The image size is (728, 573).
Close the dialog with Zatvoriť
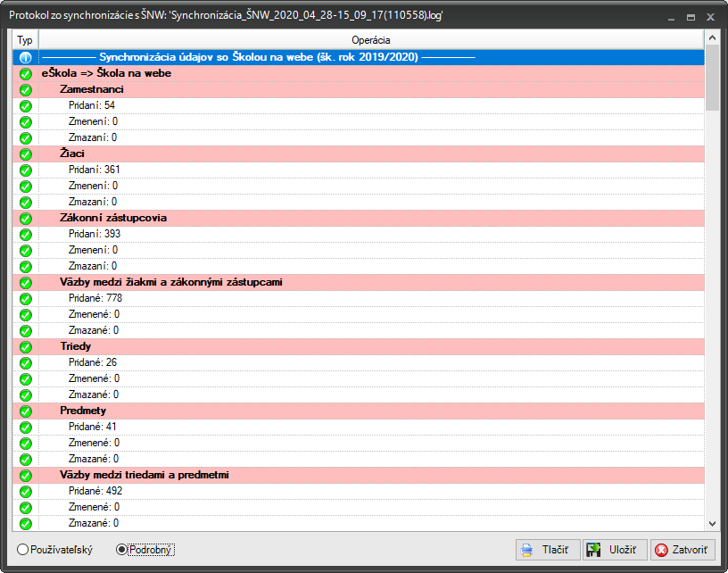pyautogui.click(x=682, y=550)
